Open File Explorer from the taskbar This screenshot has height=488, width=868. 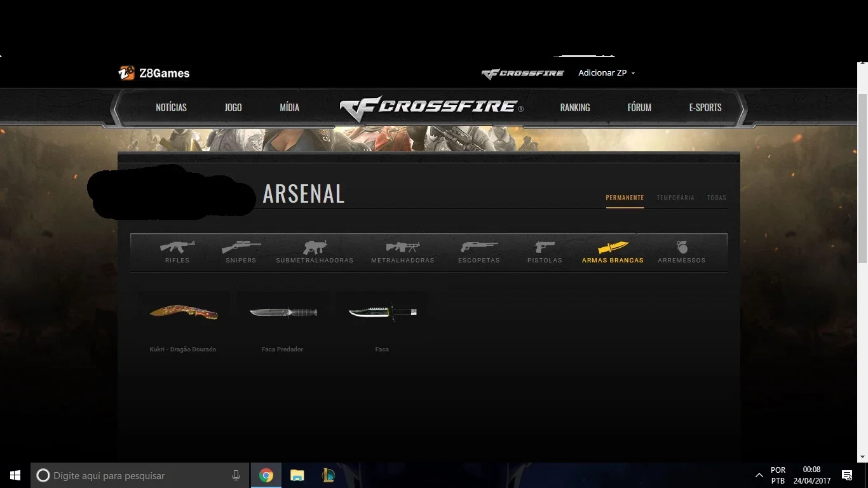pos(297,475)
